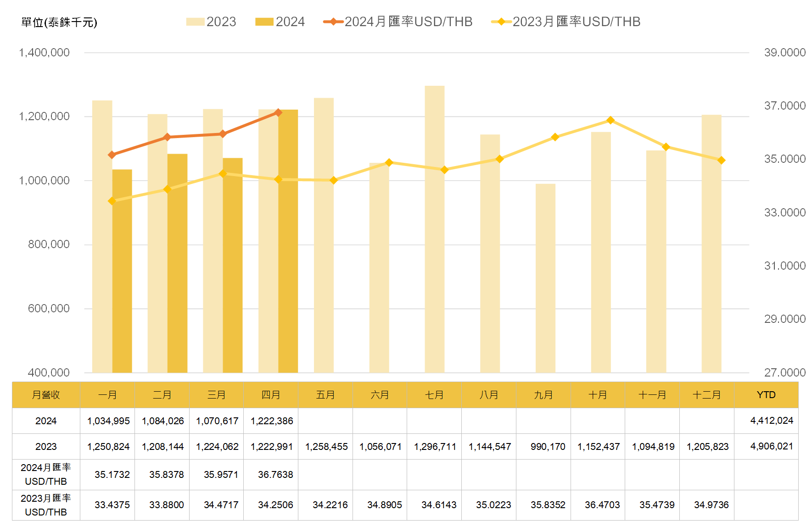The height and width of the screenshot is (521, 812).
Task: Click the 1,034,995 table cell
Action: tap(108, 421)
